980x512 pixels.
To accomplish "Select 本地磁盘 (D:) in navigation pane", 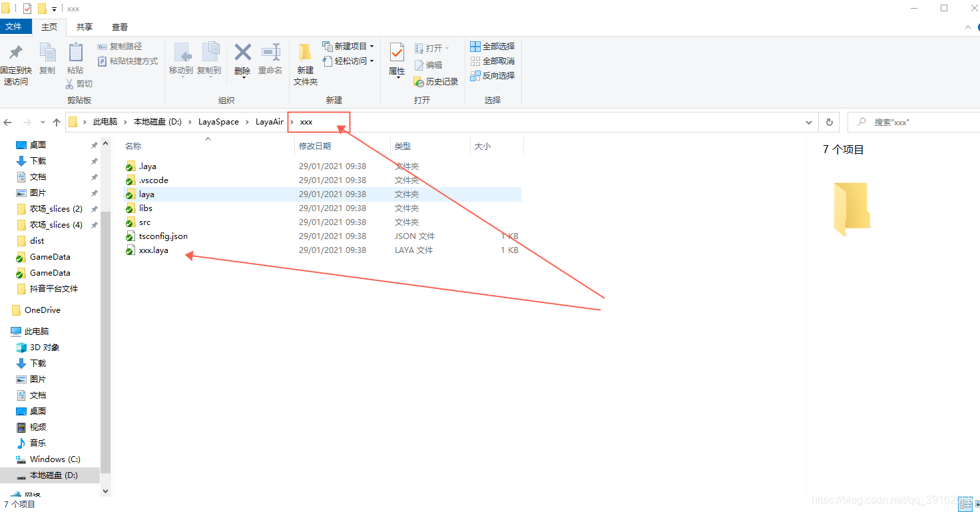I will (x=50, y=475).
